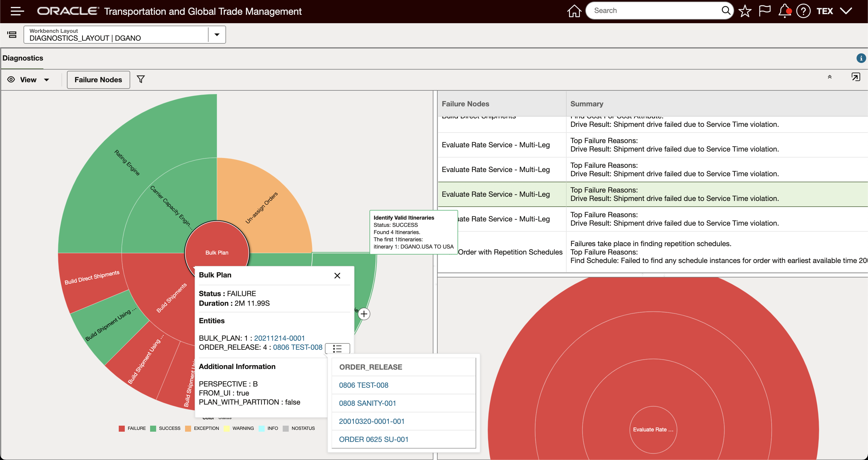This screenshot has height=460, width=868.
Task: Expand the Workbench Layout dropdown
Action: (217, 35)
